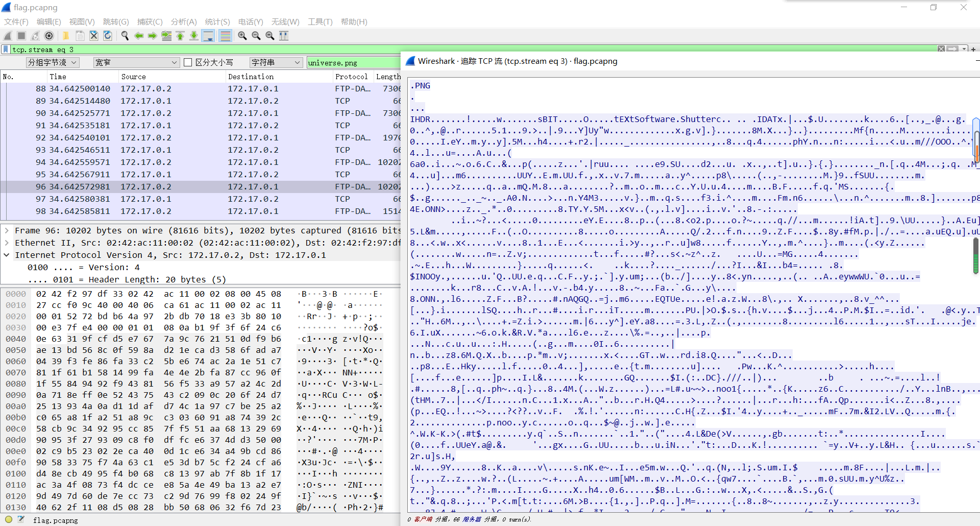Go to the previous packet with back arrow
980x526 pixels.
click(138, 36)
